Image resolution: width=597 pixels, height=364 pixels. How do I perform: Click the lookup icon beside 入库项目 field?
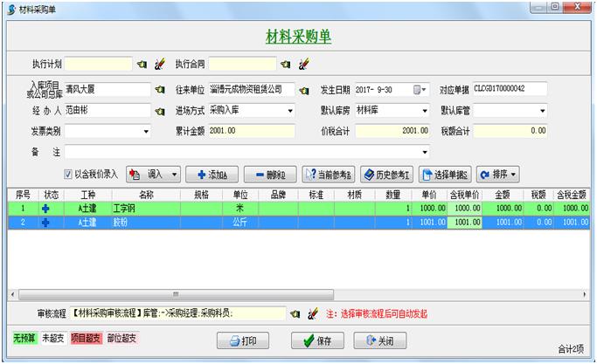[159, 89]
